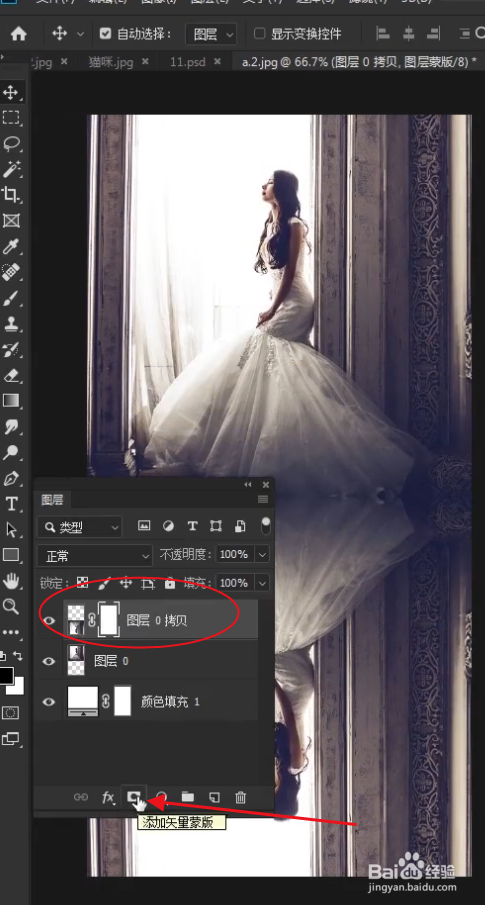Uncheck the 自动选择 checkbox
This screenshot has width=485, height=905.
tap(105, 33)
